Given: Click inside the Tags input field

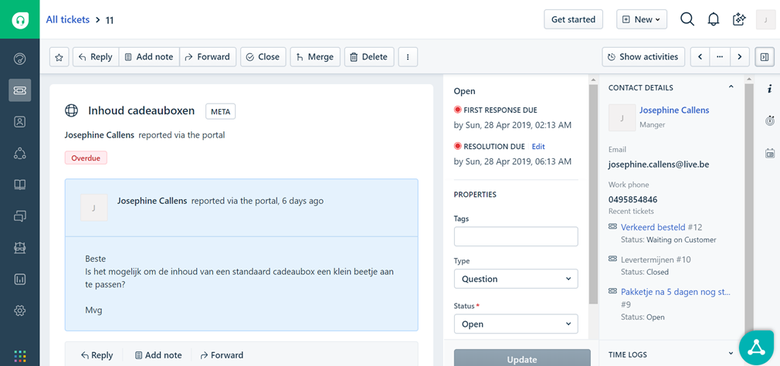Looking at the screenshot, I should coord(516,237).
